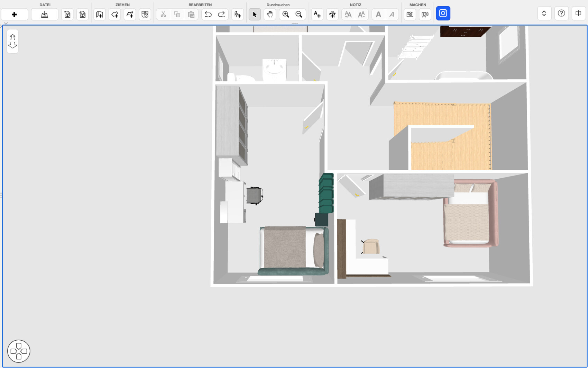Click the undo arrow
The image size is (588, 368).
coord(208,15)
